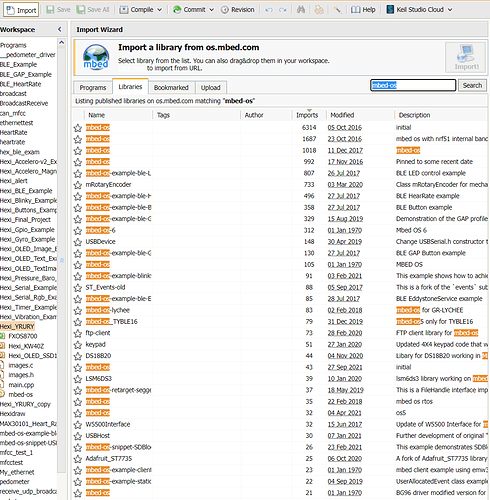Click the workspace scrollbar up arrow
Image resolution: width=490 pixels, height=500 pixels.
click(x=61, y=42)
